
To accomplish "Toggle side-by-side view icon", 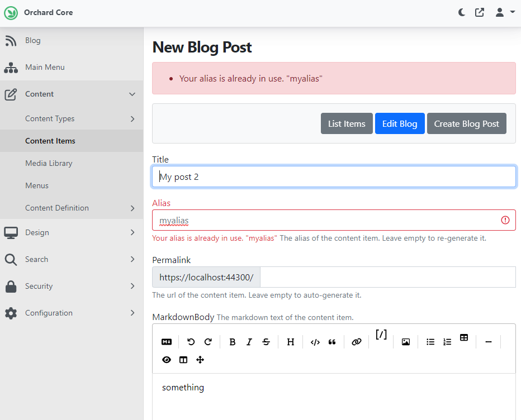I will click(183, 360).
